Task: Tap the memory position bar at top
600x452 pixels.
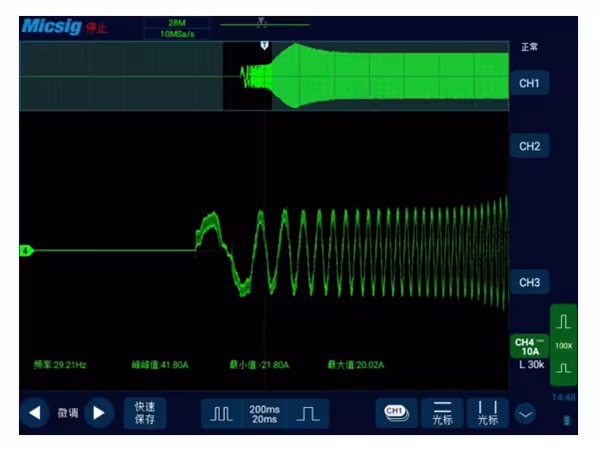Action: point(265,24)
